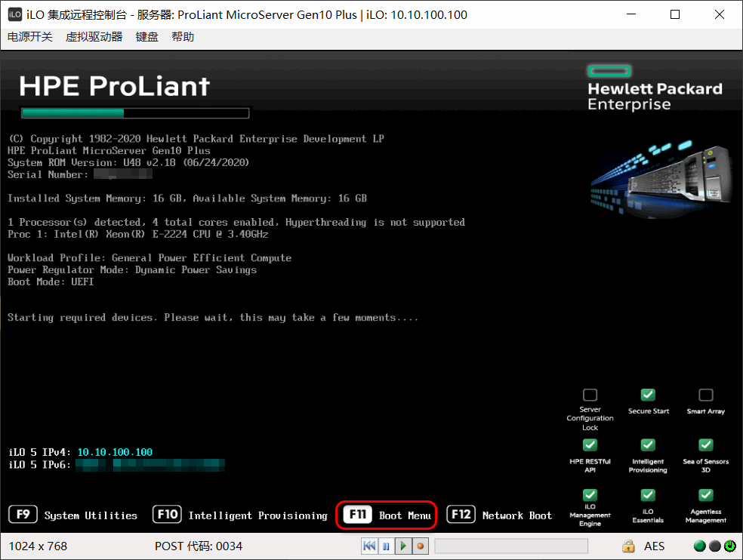Screen dimensions: 743x560
Task: Open the 帮助 help menu
Action: pos(183,37)
